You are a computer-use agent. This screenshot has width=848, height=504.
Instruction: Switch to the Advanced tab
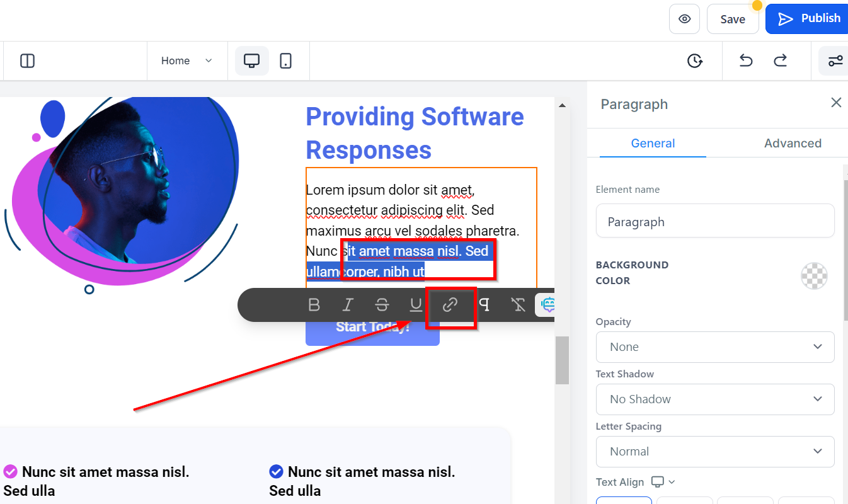pos(793,143)
